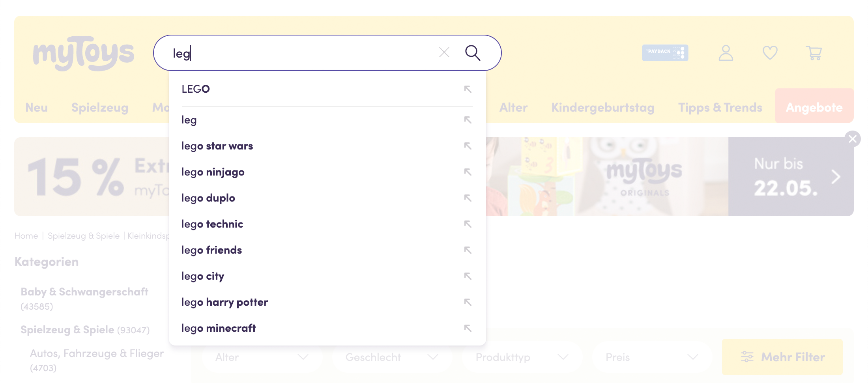Click the myToys logo
868x383 pixels.
[x=83, y=53]
